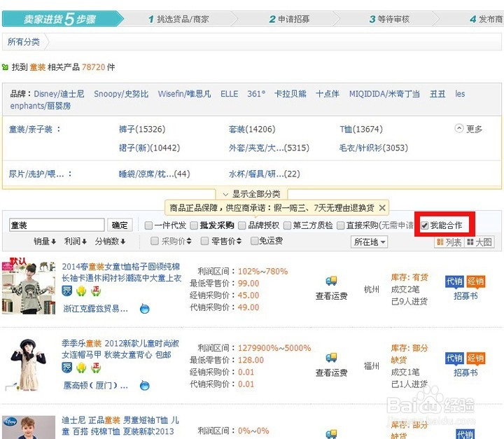Select brand Snoopy/史努比
504x439 pixels.
point(121,94)
